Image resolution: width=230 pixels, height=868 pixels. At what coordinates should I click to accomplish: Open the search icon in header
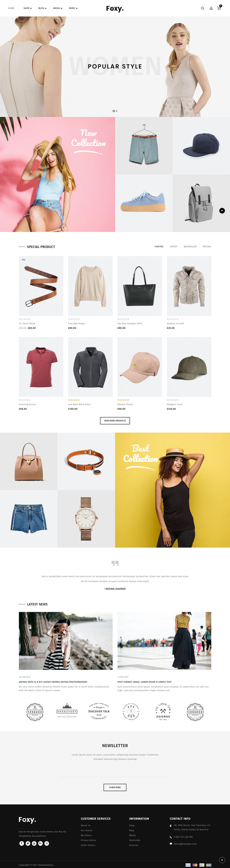[x=202, y=8]
